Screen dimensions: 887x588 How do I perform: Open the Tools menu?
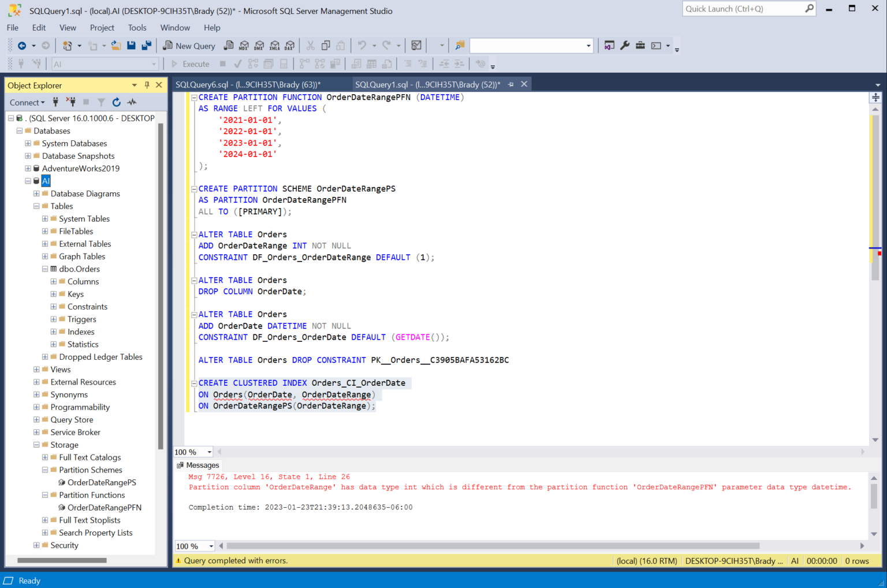click(137, 28)
